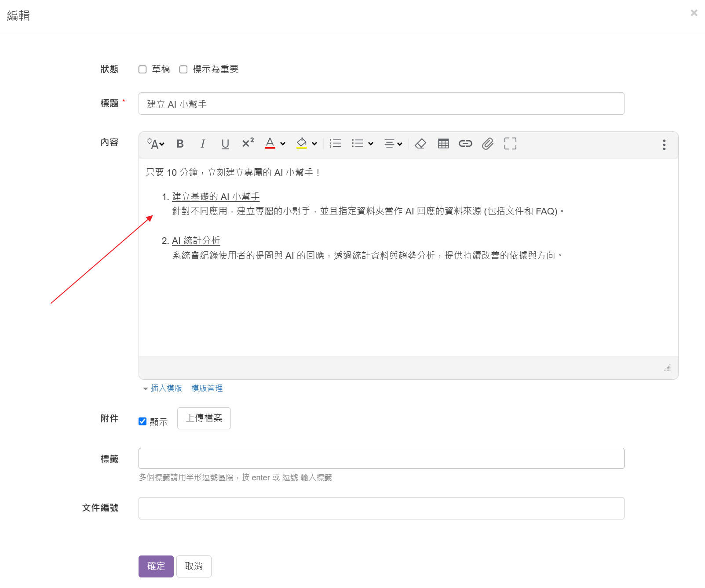Expand the 插入模版 template menu
Screen dimensions: 705x588
(163, 388)
